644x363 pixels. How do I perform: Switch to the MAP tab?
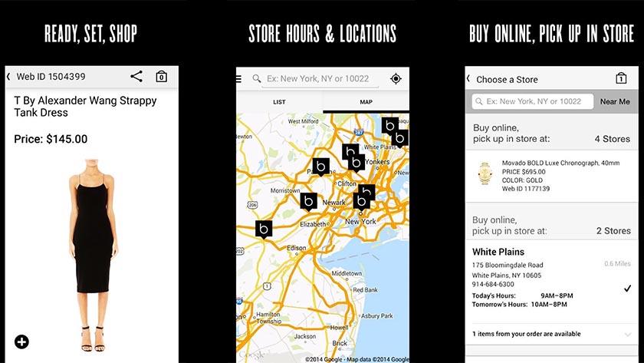tap(366, 102)
